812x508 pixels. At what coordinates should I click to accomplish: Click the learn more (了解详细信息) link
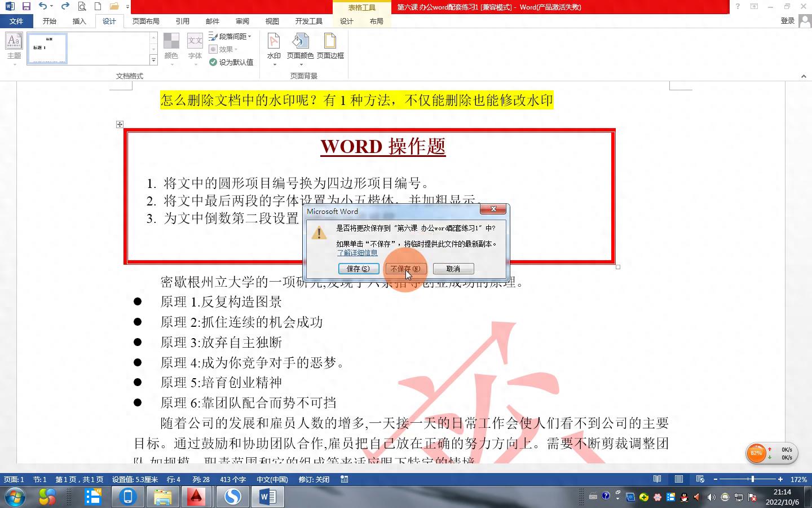pyautogui.click(x=357, y=253)
